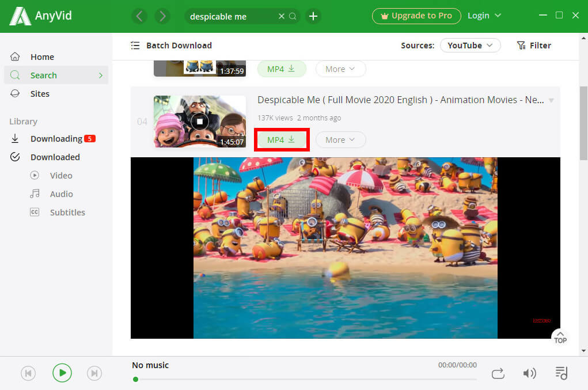Click the Home house icon
The height and width of the screenshot is (390, 588).
point(15,56)
